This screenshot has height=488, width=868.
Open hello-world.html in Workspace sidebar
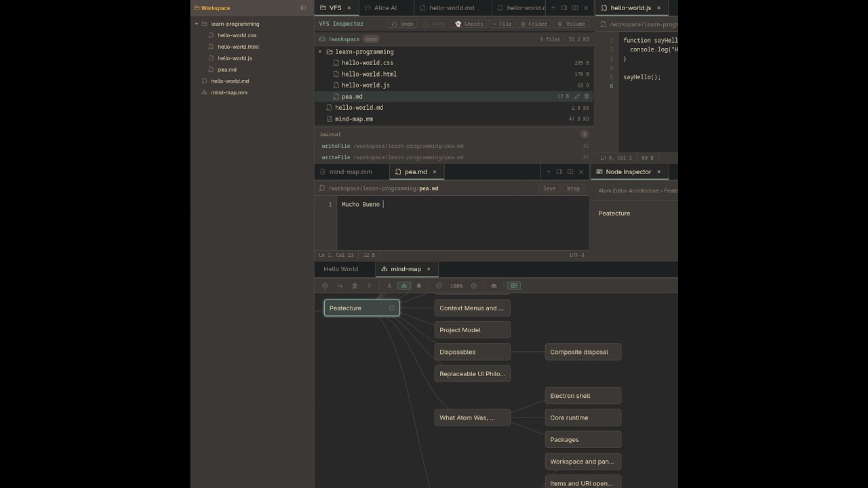[238, 47]
